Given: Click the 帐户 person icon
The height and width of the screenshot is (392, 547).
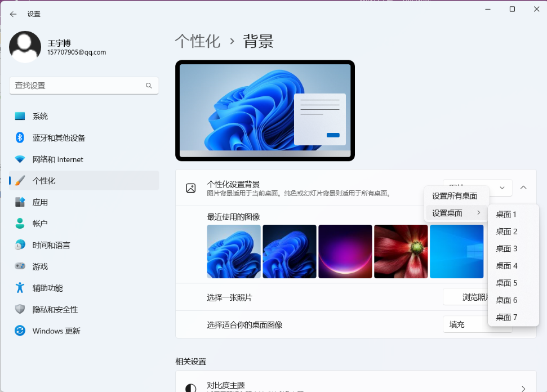Looking at the screenshot, I should [x=20, y=224].
